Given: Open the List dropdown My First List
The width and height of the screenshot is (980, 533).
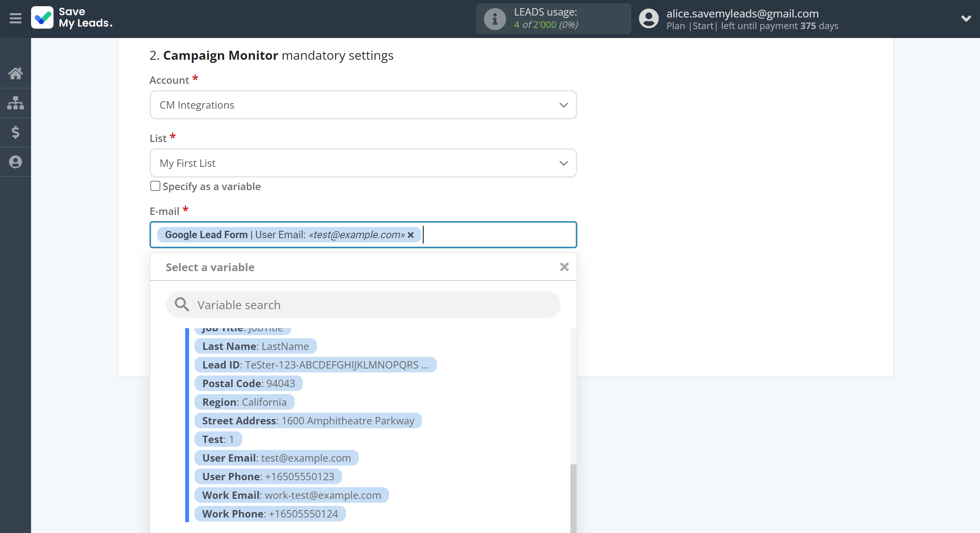Looking at the screenshot, I should (x=363, y=163).
